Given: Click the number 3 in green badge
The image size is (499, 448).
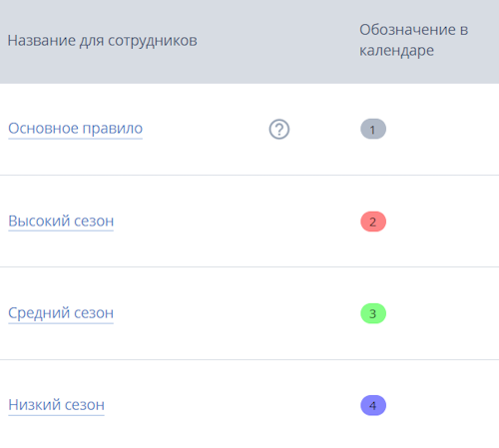Looking at the screenshot, I should pyautogui.click(x=373, y=313).
